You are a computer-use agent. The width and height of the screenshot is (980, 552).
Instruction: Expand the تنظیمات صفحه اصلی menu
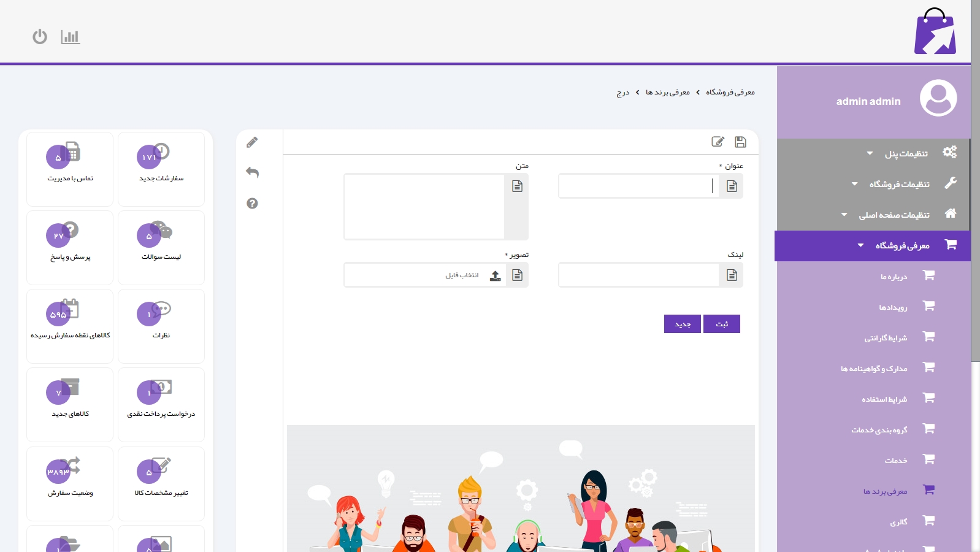point(894,215)
